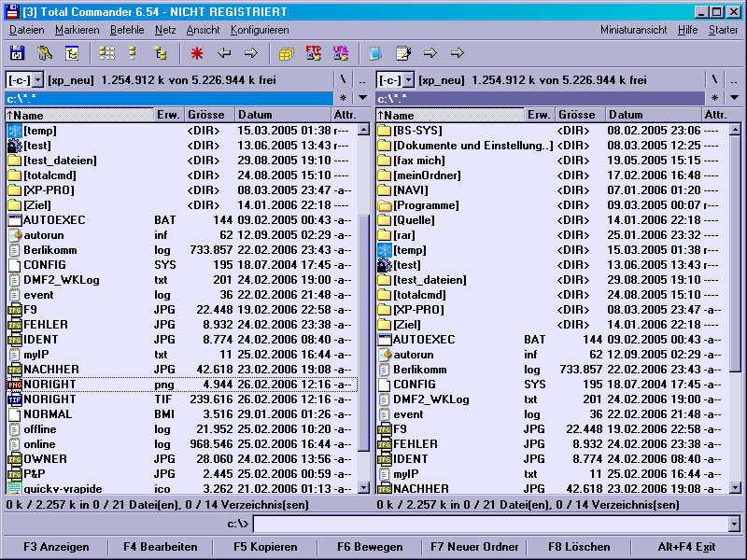The image size is (747, 560).
Task: Go to parent with right panel dots button
Action: coord(734,79)
